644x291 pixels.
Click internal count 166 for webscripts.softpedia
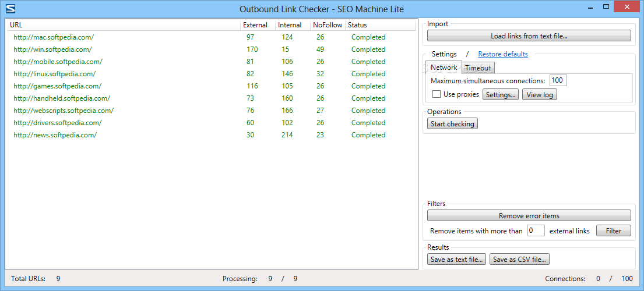click(x=287, y=111)
